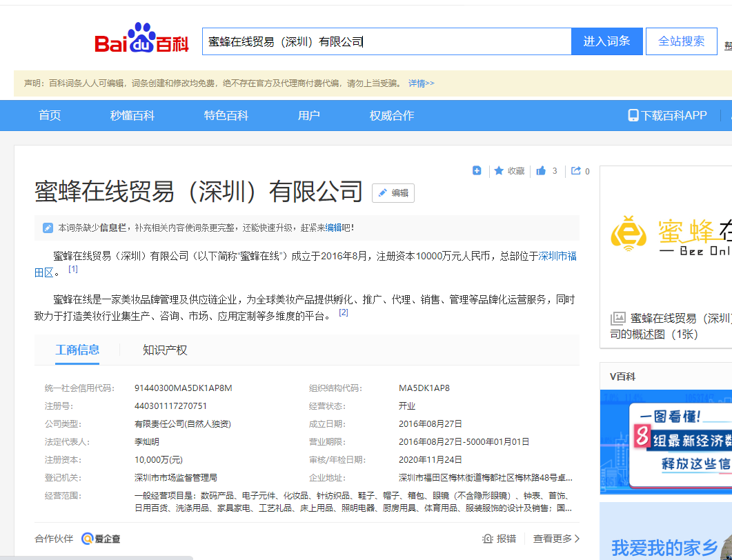Screen dimensions: 732x560
Task: Open reference footnote [1]
Action: click(x=73, y=269)
